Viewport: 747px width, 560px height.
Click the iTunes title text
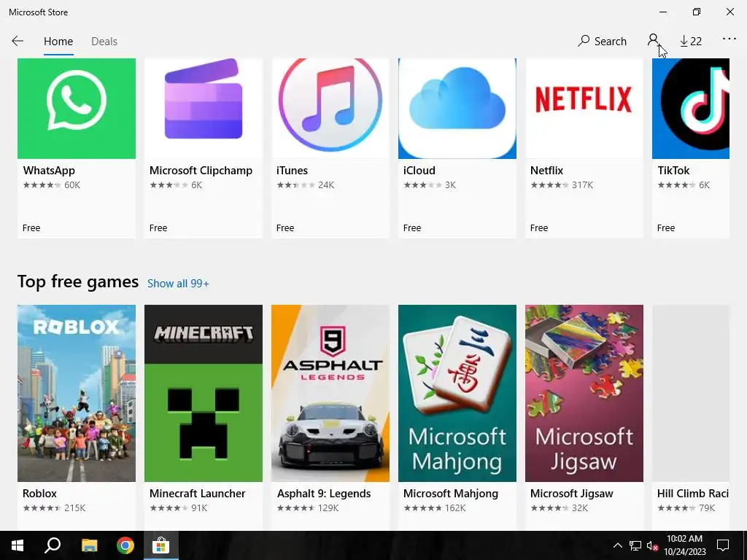tap(292, 171)
